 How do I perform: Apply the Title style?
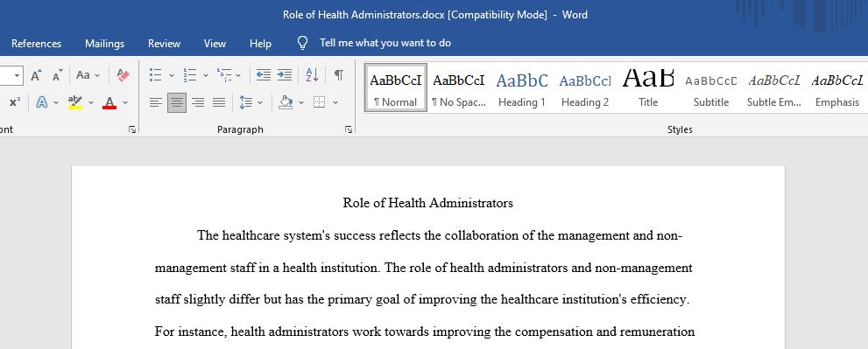pyautogui.click(x=648, y=88)
